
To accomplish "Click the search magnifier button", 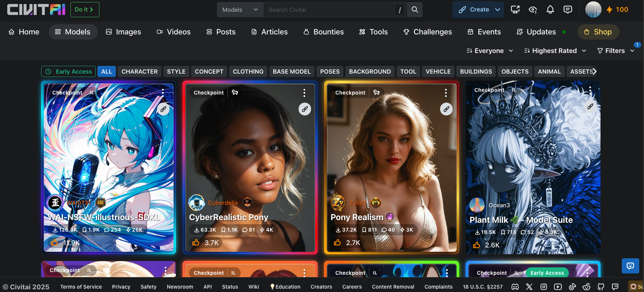I will tap(415, 10).
